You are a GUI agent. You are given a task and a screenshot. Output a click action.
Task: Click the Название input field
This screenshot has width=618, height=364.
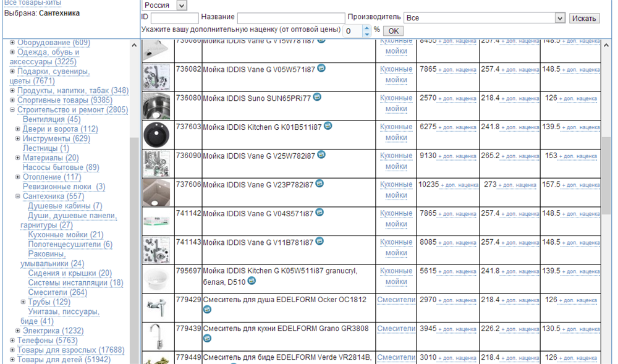291,18
